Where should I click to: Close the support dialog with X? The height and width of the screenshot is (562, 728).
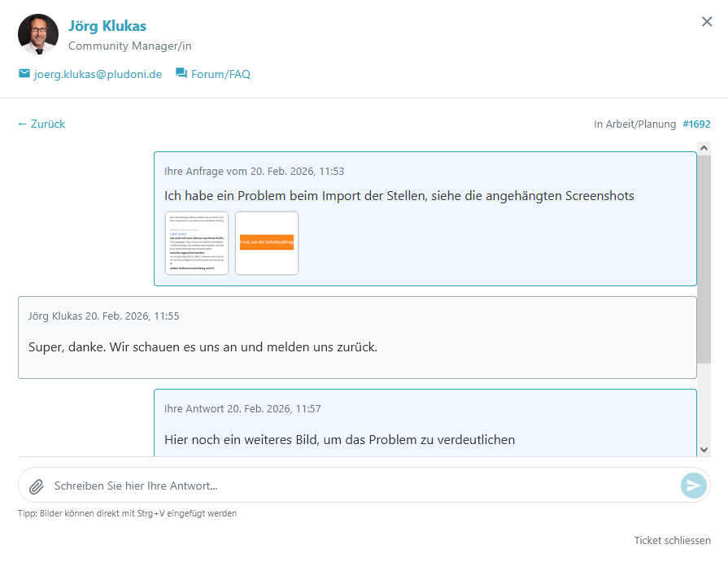tap(707, 22)
